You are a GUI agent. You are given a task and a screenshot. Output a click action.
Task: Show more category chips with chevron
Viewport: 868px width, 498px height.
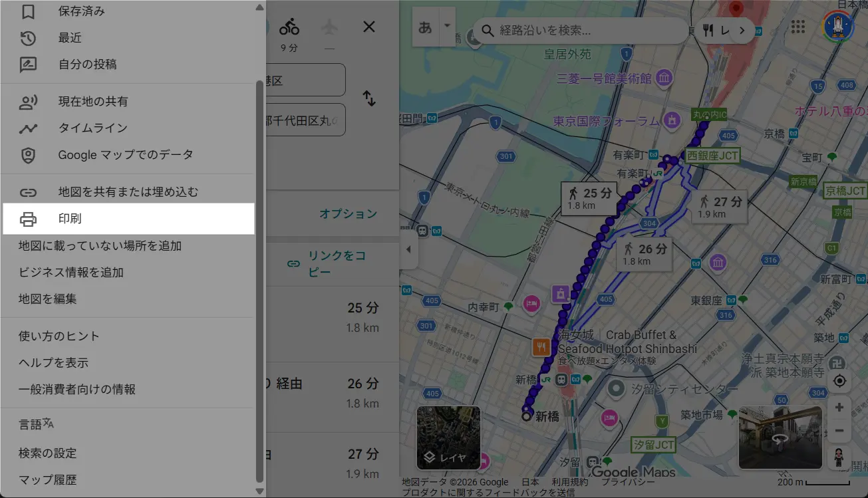pos(742,31)
